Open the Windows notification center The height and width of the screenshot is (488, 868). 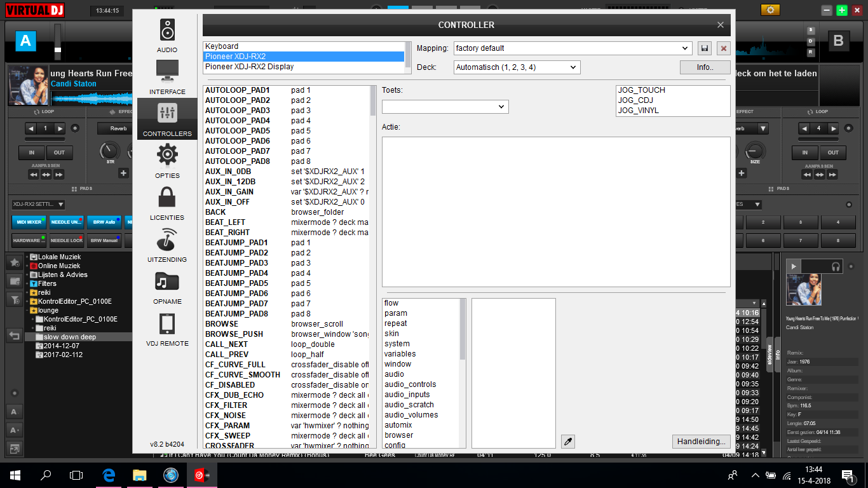847,475
